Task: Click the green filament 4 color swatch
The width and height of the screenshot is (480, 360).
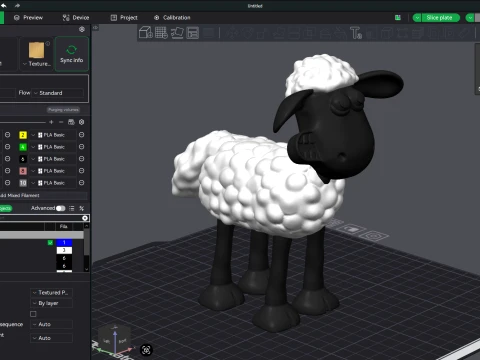Action: (x=23, y=147)
